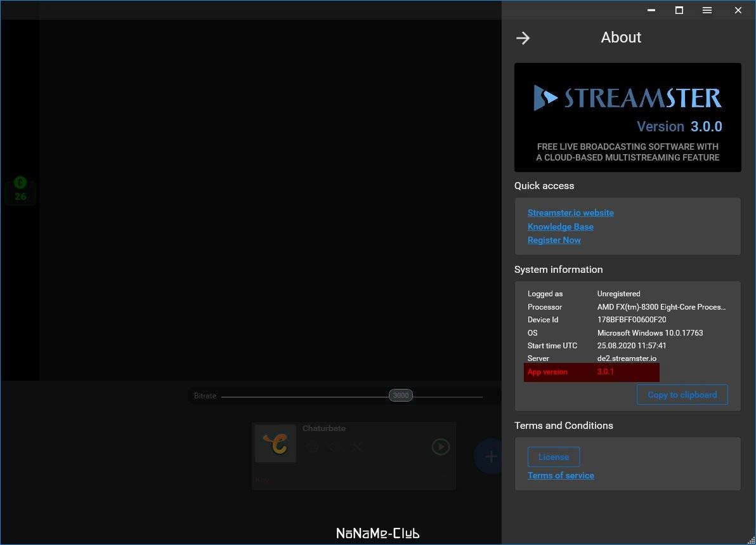
Task: Open the Terms of service link
Action: [x=561, y=476]
